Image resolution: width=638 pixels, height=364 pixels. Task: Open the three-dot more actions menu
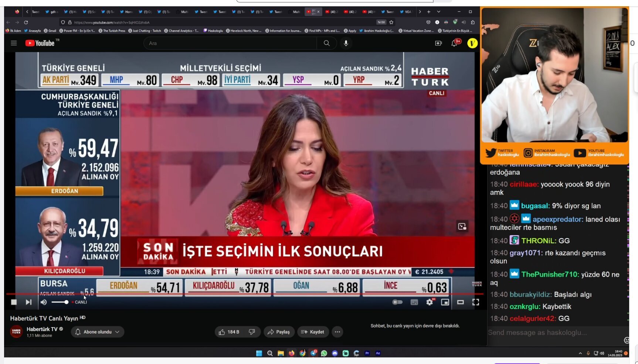pyautogui.click(x=337, y=332)
